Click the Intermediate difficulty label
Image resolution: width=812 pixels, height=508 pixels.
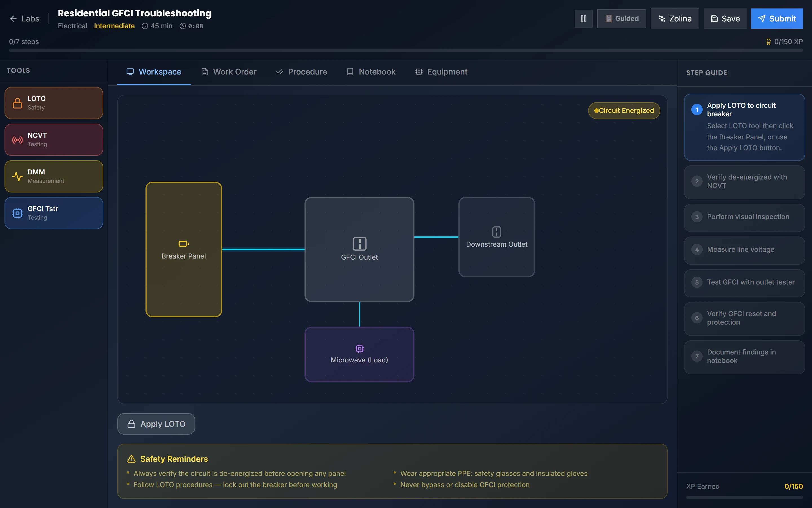114,26
